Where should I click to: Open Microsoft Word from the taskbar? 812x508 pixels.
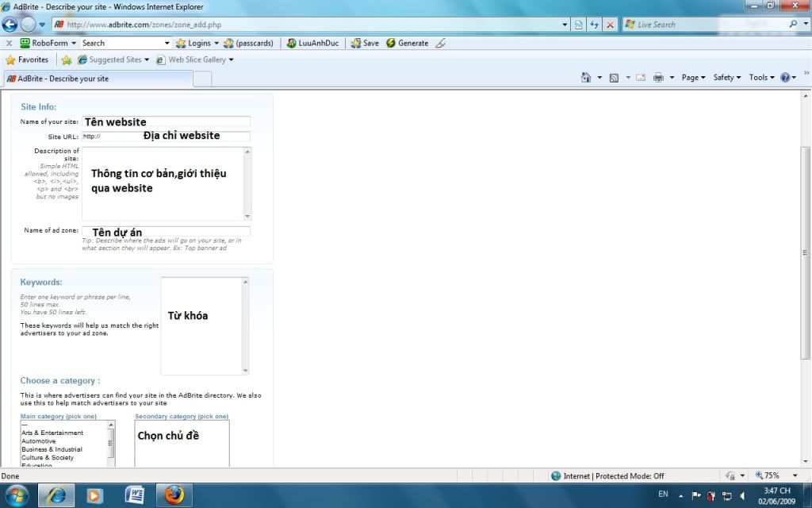click(134, 495)
